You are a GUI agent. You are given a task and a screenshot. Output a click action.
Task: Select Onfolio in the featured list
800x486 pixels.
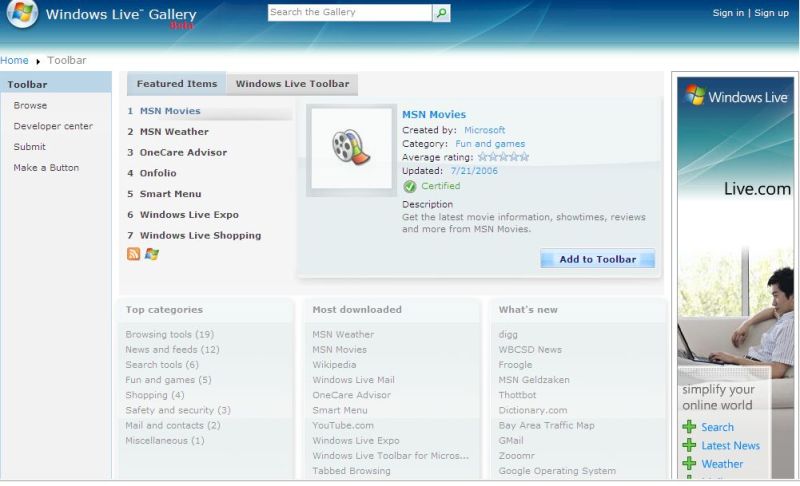[158, 173]
